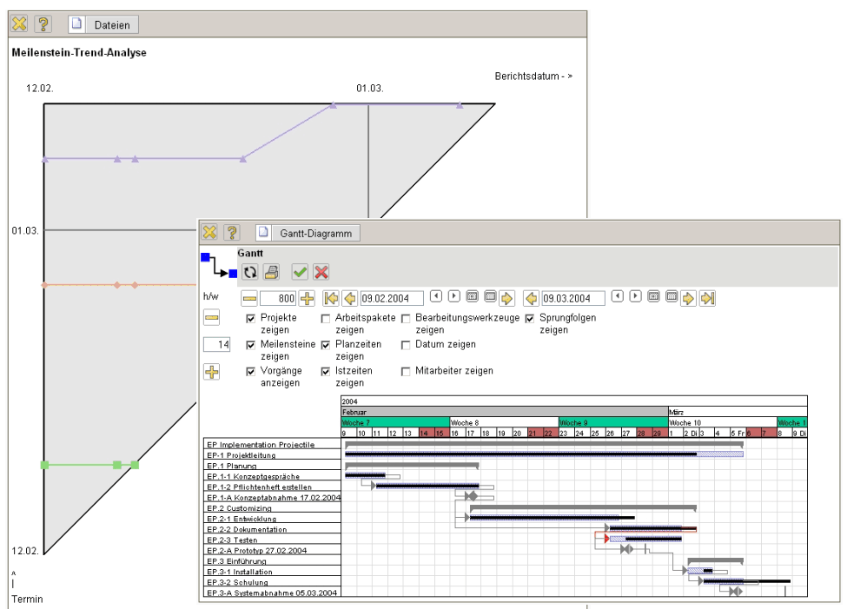Click the refresh icon in Gantt toolbar
Image resolution: width=847 pixels, height=616 pixels.
pyautogui.click(x=249, y=272)
